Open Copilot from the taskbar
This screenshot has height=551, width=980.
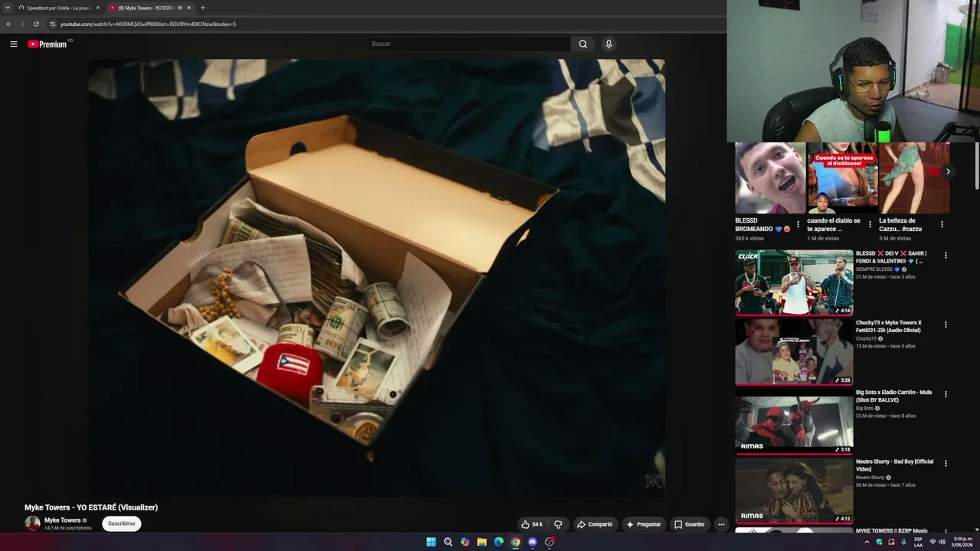tap(465, 542)
